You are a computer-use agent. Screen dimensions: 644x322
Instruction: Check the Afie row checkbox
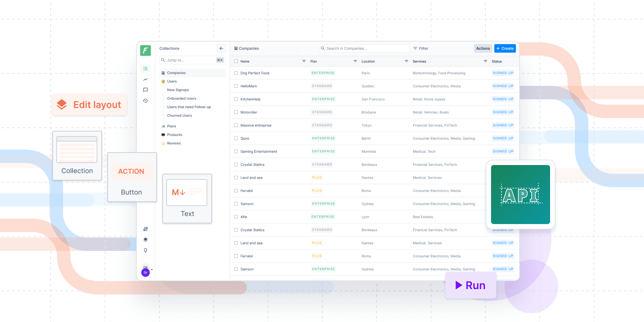coord(236,217)
